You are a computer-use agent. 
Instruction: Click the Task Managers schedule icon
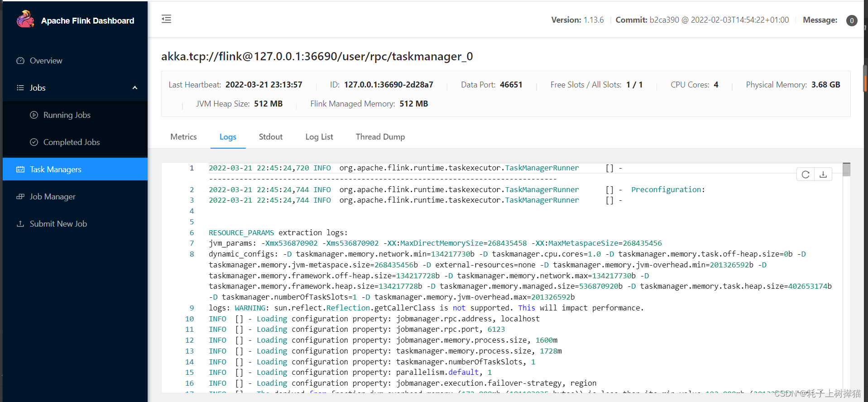(x=20, y=170)
